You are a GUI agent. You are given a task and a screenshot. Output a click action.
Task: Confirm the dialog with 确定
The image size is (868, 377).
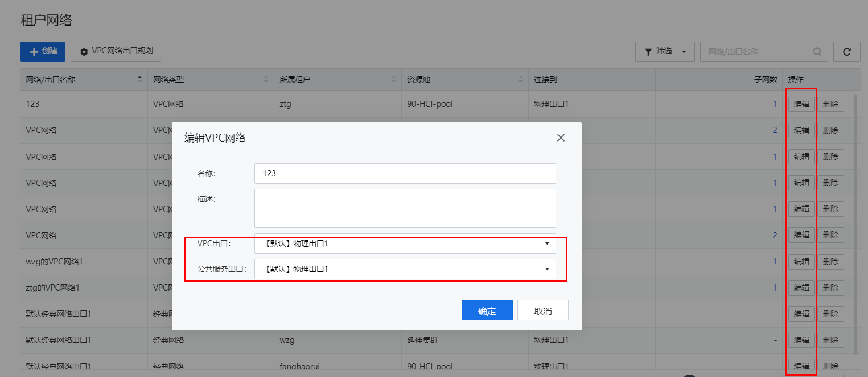click(487, 310)
